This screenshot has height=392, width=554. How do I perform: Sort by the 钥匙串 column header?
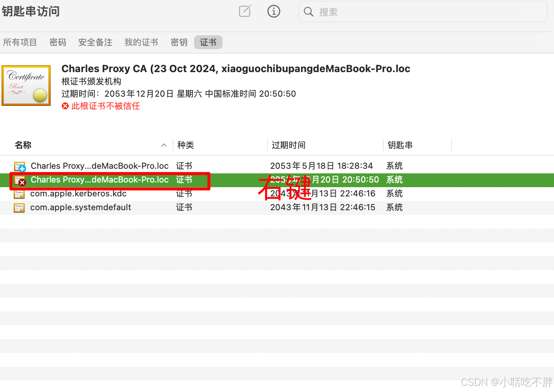click(x=400, y=145)
